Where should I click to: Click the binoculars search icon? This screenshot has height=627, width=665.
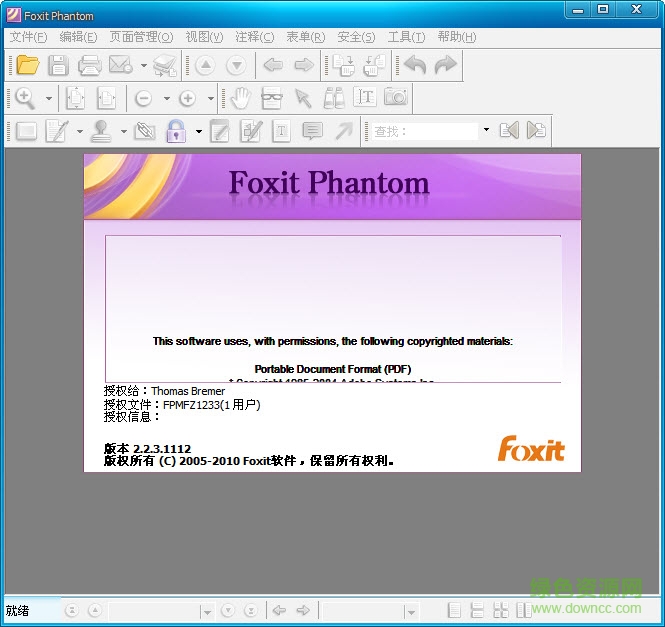[x=333, y=98]
